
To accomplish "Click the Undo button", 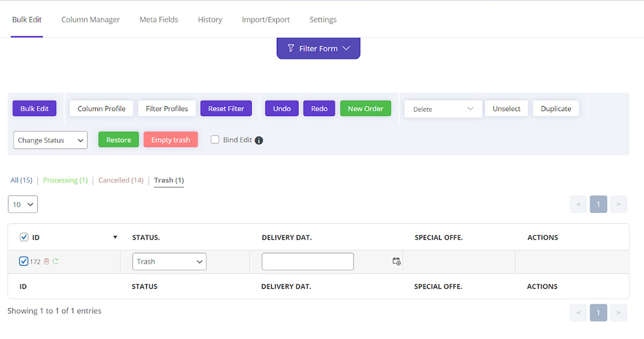I will click(282, 109).
